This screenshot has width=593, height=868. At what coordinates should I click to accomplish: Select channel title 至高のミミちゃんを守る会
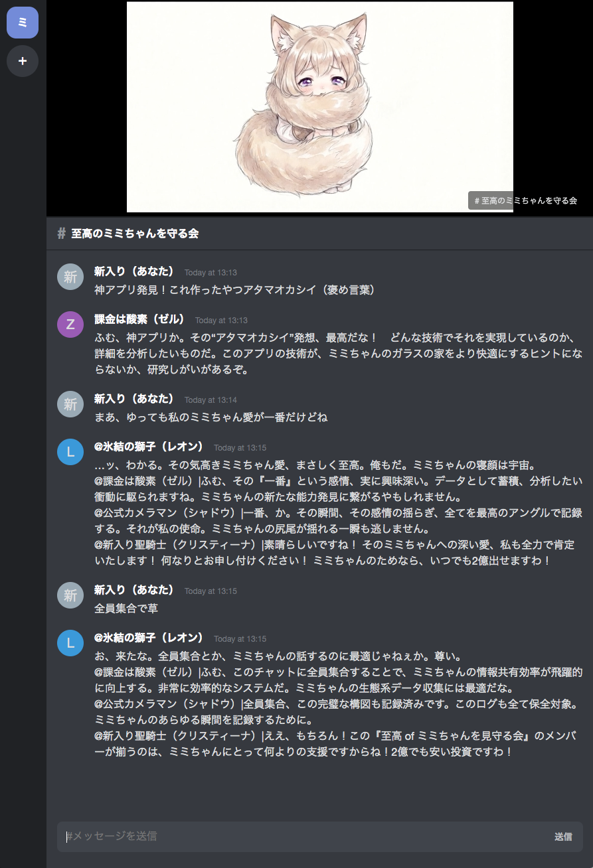[135, 234]
